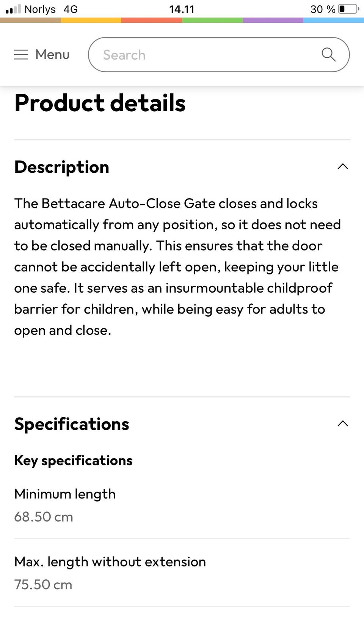The width and height of the screenshot is (364, 618).
Task: Click the yellow segment of color stripe
Action: 91,20
